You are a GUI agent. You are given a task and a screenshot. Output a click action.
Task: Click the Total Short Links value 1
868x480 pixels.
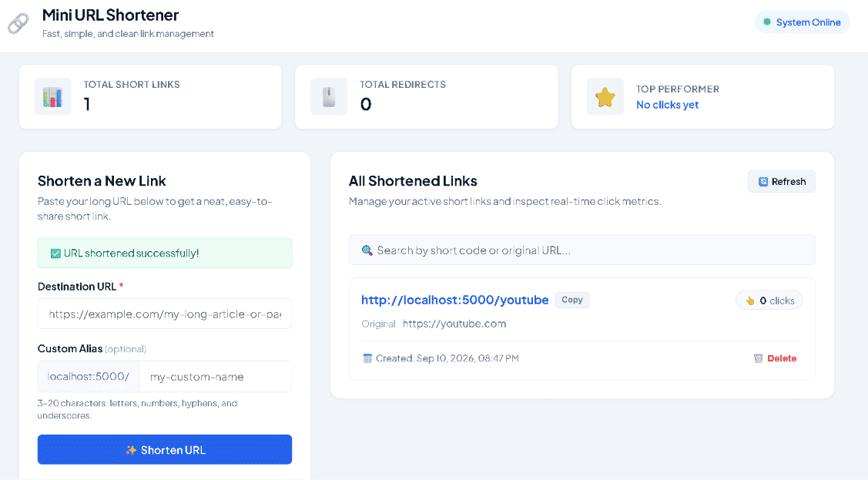pyautogui.click(x=87, y=104)
